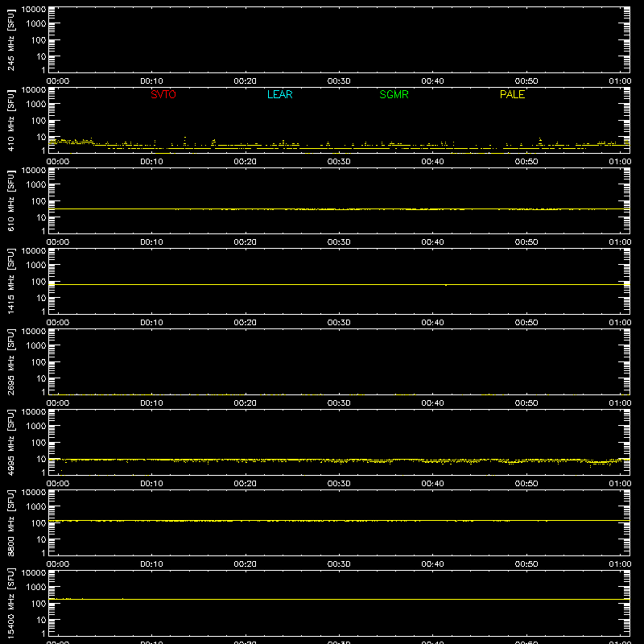Click the yellow flux trace in 1415 MHz panel
The width and height of the screenshot is (644, 644).
click(x=339, y=284)
